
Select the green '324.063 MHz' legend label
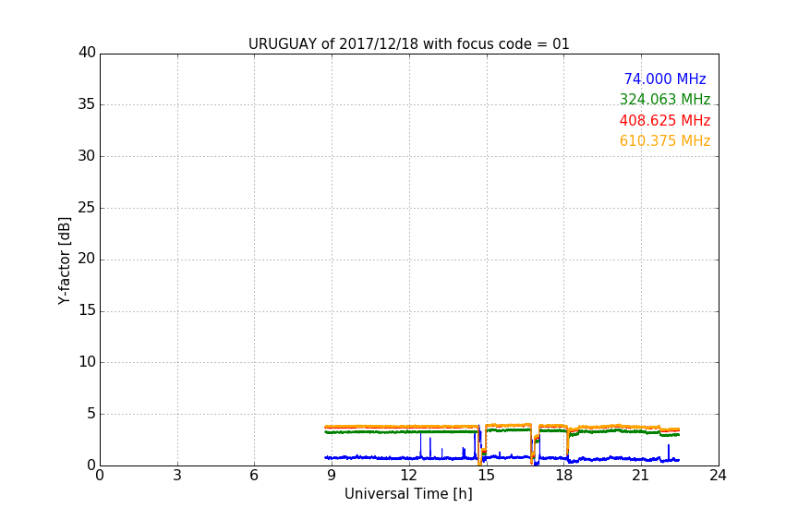click(665, 99)
